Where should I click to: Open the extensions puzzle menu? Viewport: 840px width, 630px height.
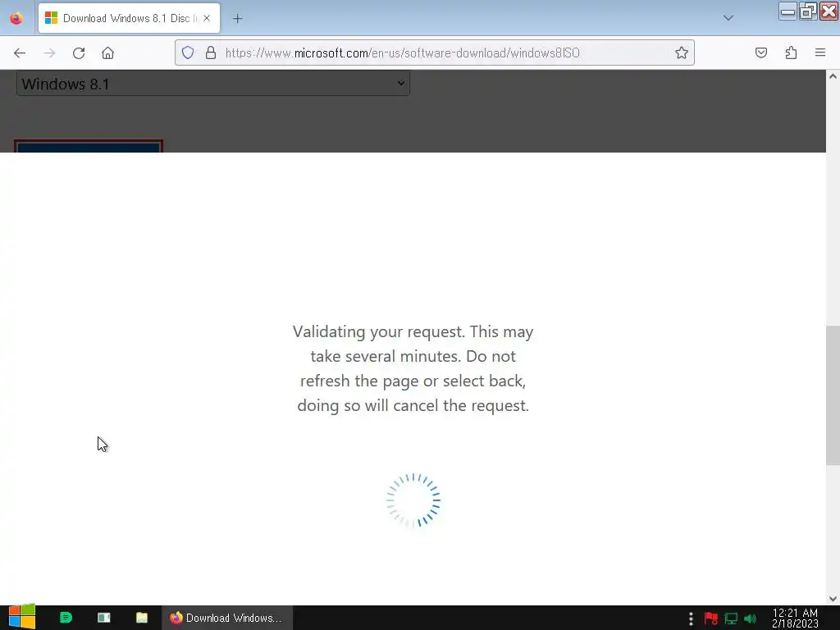[x=791, y=52]
